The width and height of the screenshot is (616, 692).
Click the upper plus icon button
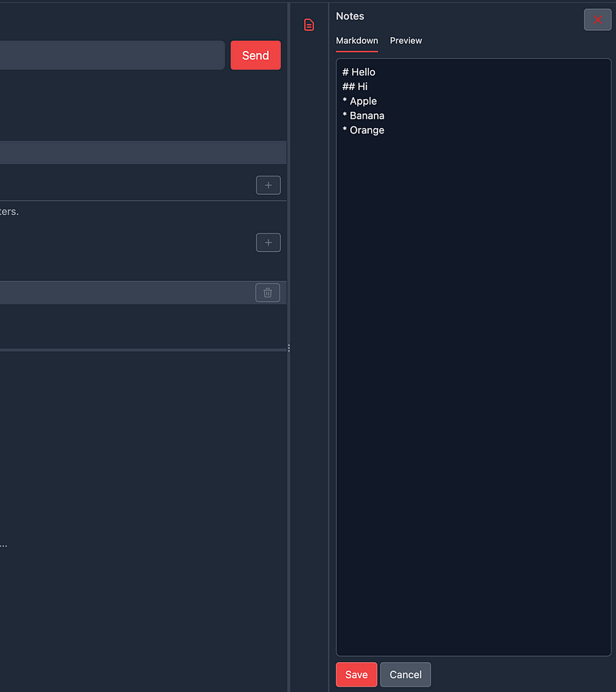268,185
